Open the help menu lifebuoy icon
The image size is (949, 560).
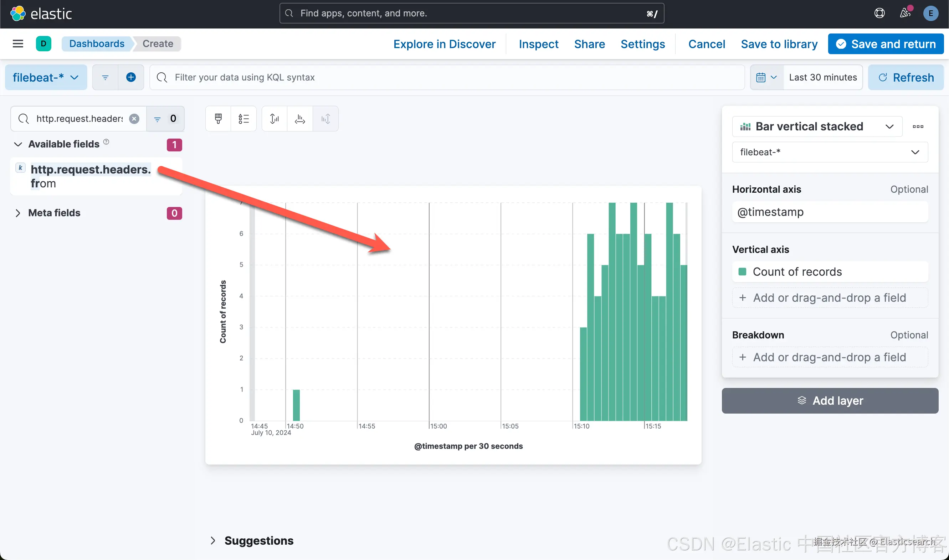point(879,14)
